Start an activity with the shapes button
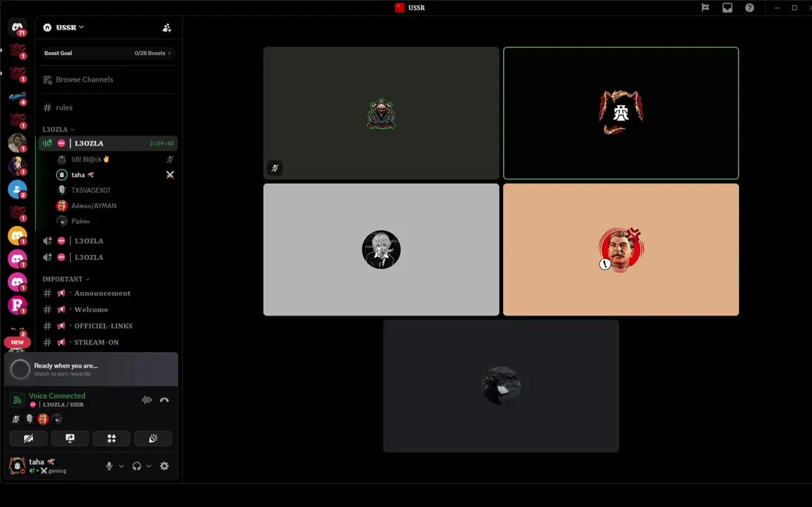The height and width of the screenshot is (507, 812). tap(111, 439)
